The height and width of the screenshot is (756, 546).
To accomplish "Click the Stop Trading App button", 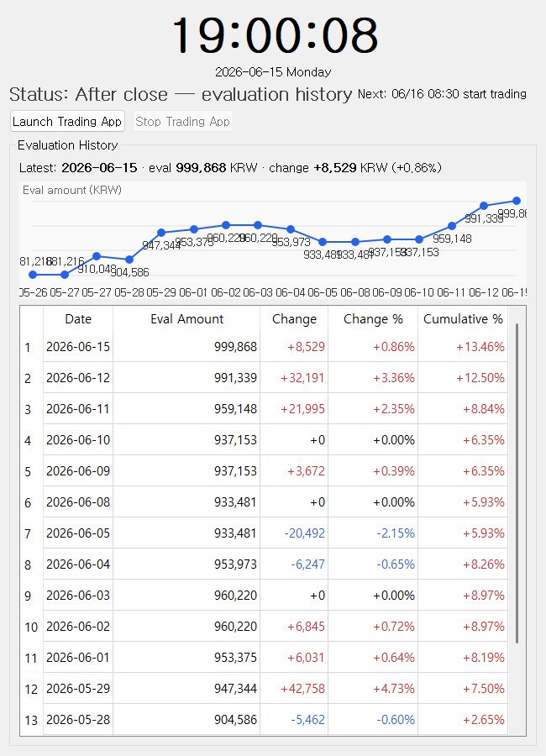I will pyautogui.click(x=182, y=122).
